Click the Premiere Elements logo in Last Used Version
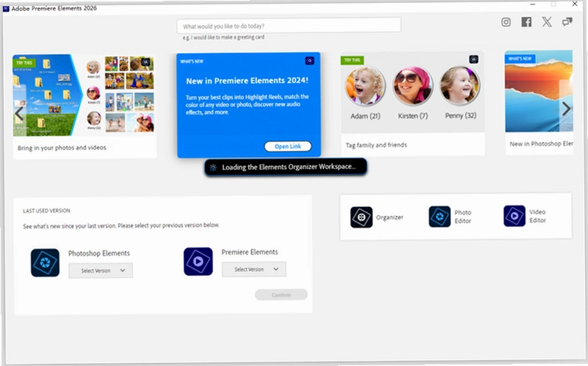This screenshot has width=588, height=366. (198, 261)
